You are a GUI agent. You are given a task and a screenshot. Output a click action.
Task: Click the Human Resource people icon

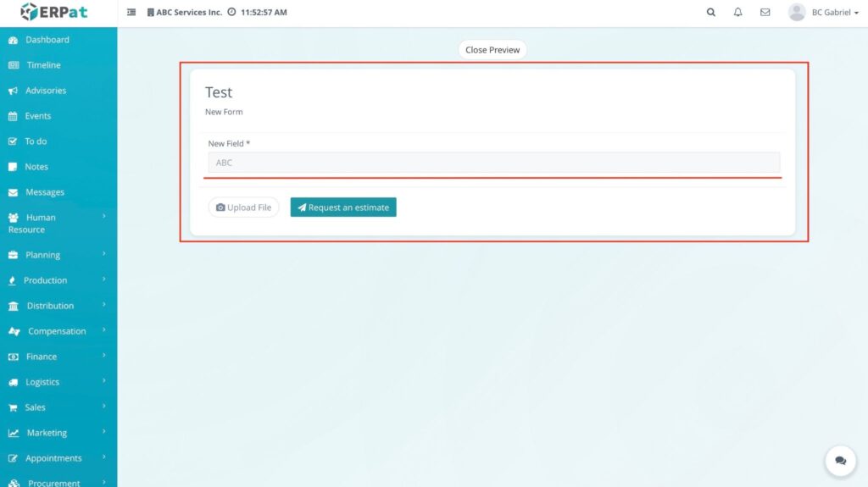pyautogui.click(x=14, y=218)
